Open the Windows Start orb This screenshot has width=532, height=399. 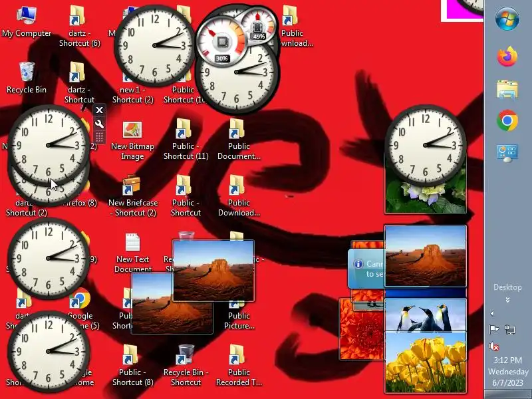click(x=507, y=19)
